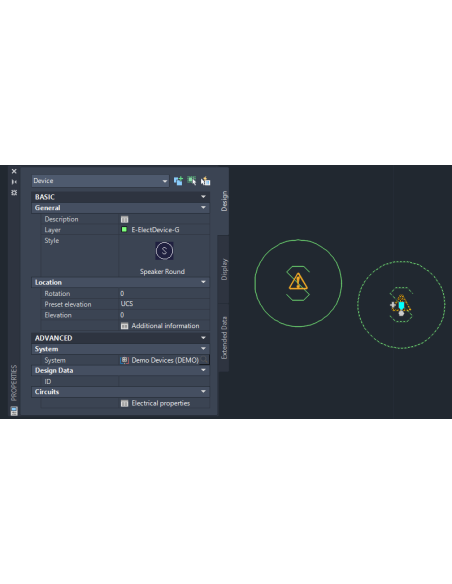This screenshot has height=584, width=452.
Task: Click the plus grip on dashed speaker
Action: tap(393, 305)
